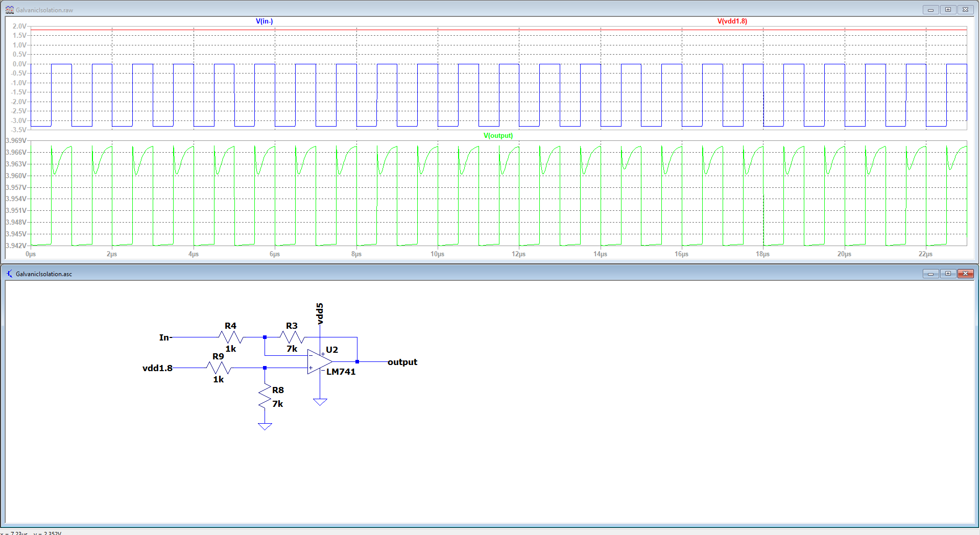This screenshot has width=980, height=535.
Task: Select resistor R9 in the schematic
Action: pos(219,368)
